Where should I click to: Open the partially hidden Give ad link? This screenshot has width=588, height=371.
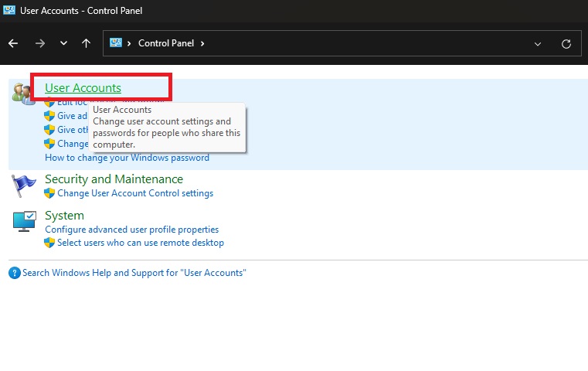pyautogui.click(x=73, y=116)
